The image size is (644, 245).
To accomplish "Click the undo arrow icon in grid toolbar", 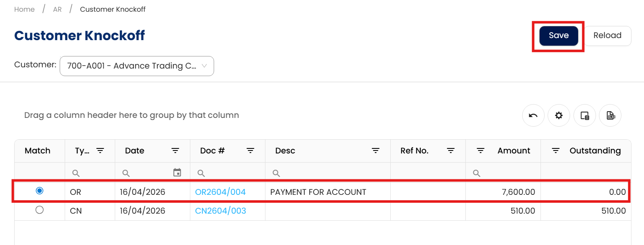I will pos(533,116).
